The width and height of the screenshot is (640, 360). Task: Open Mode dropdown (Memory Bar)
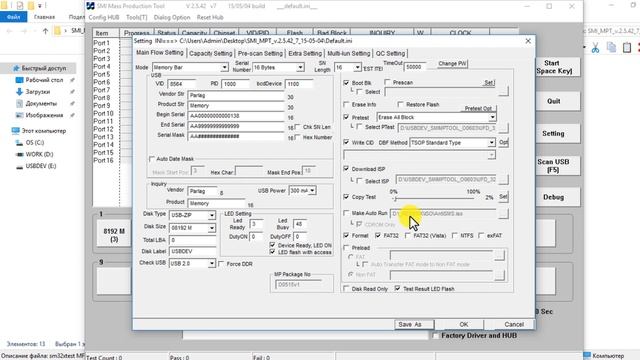(224, 67)
